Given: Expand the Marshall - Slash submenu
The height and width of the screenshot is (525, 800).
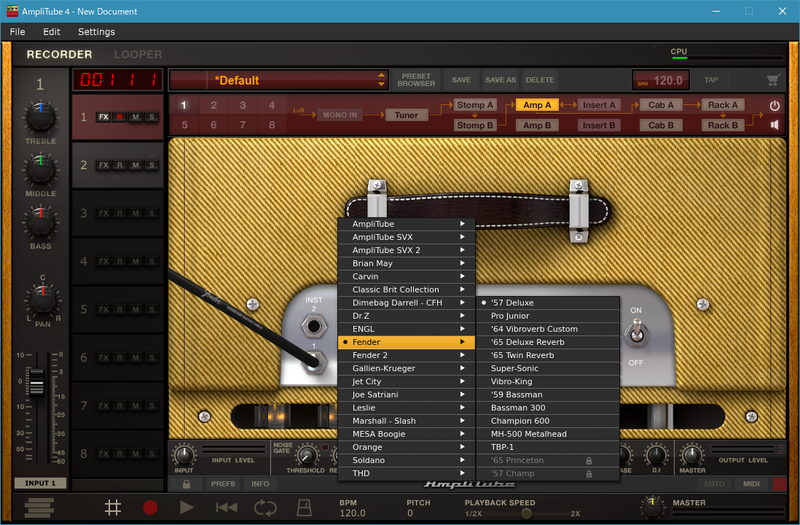Looking at the screenshot, I should 407,421.
